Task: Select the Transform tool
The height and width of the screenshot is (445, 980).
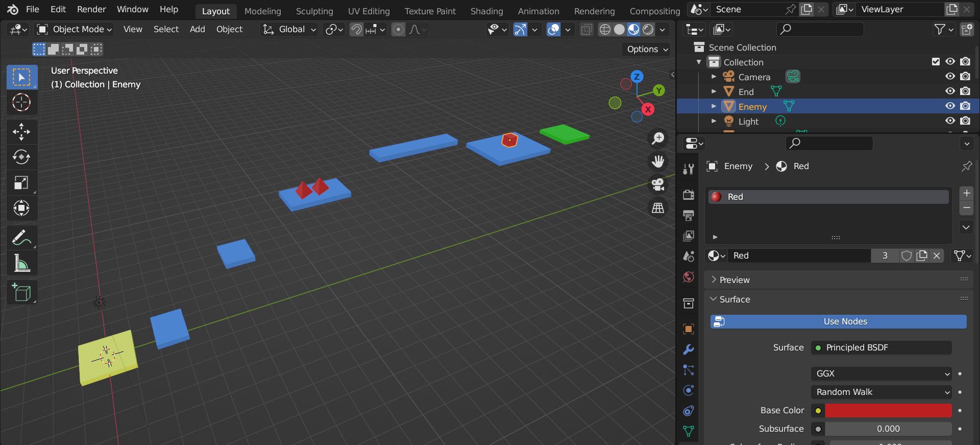Action: 21,208
